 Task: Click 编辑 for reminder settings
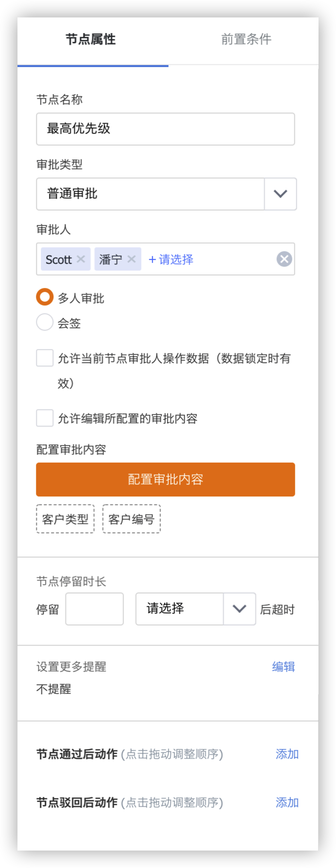click(x=284, y=667)
